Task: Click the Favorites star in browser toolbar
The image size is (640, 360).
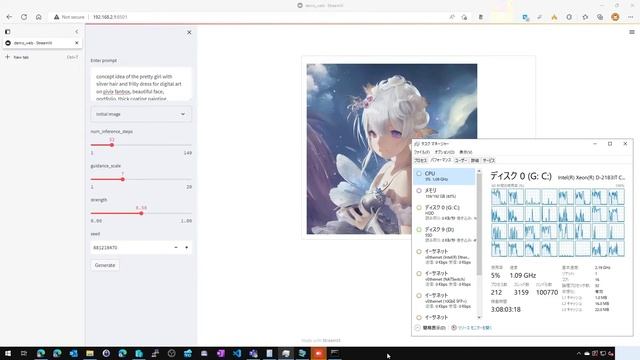Action: point(585,17)
